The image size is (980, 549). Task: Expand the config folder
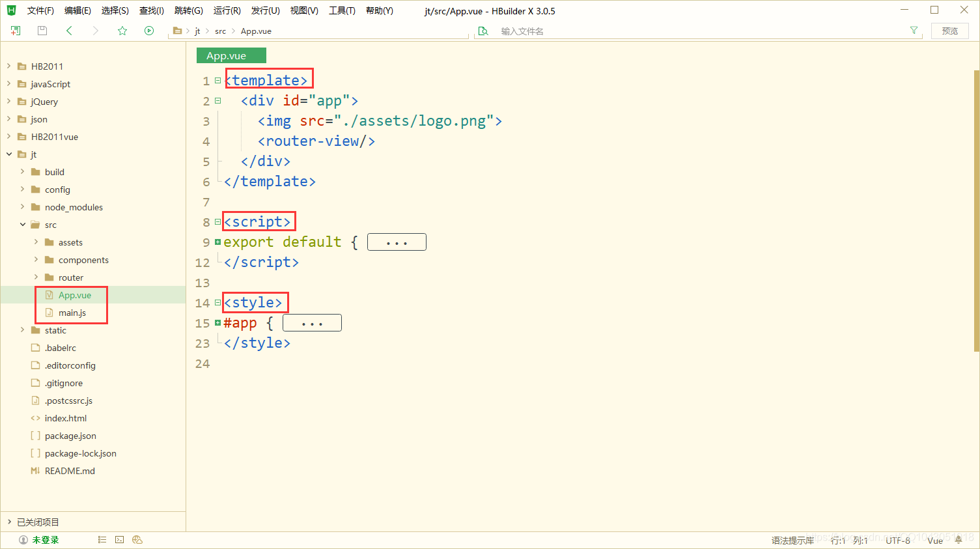(x=22, y=189)
